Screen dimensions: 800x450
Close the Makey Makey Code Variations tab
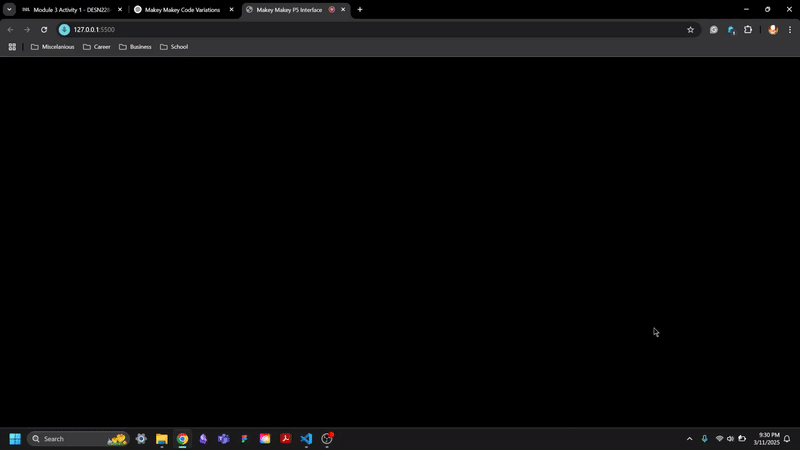[x=231, y=10]
